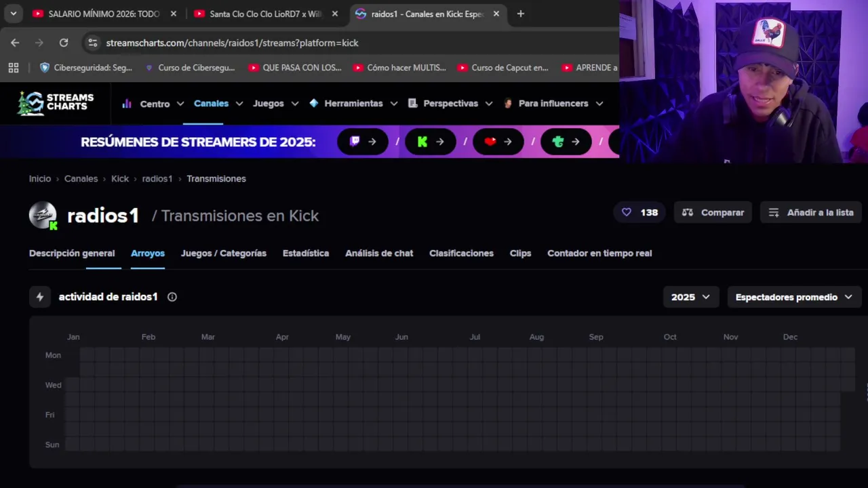Open the 2025 year dropdown
This screenshot has width=868, height=488.
690,297
